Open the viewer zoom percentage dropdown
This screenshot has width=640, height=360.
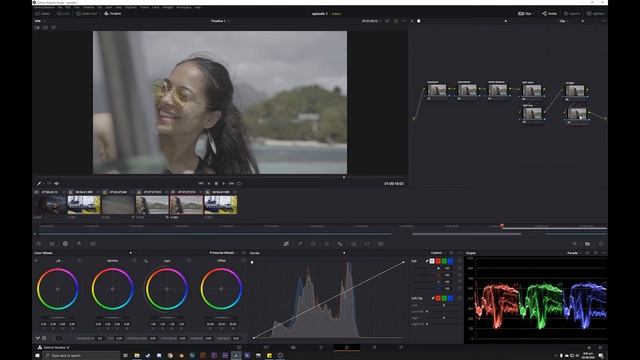[x=39, y=21]
